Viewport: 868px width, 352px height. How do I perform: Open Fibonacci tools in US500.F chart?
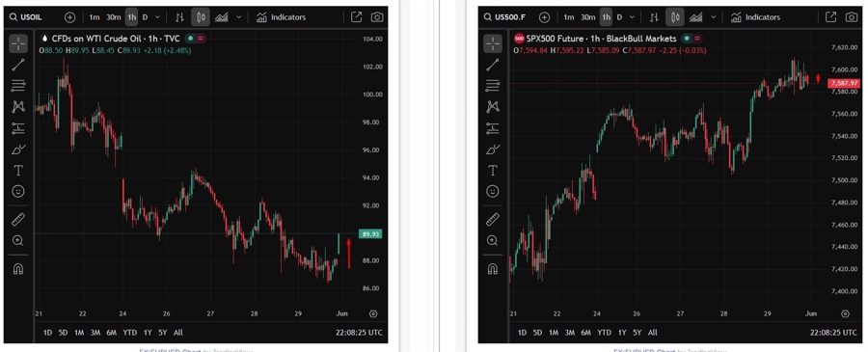click(493, 86)
